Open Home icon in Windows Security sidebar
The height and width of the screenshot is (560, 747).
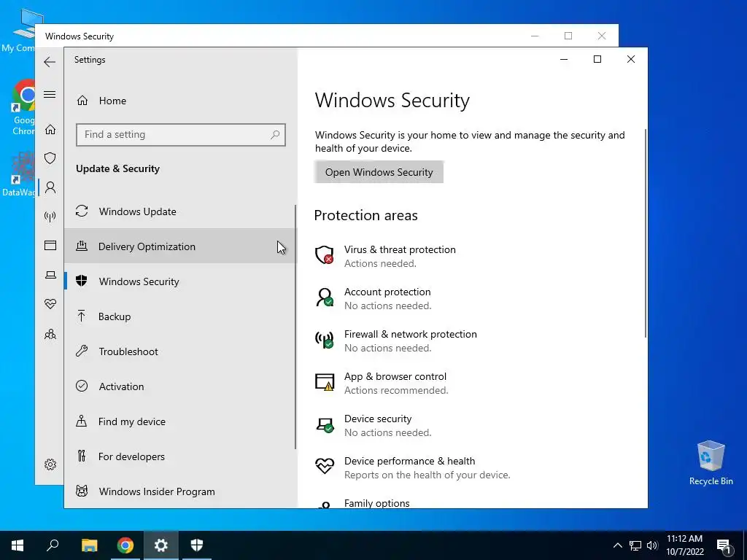[50, 130]
